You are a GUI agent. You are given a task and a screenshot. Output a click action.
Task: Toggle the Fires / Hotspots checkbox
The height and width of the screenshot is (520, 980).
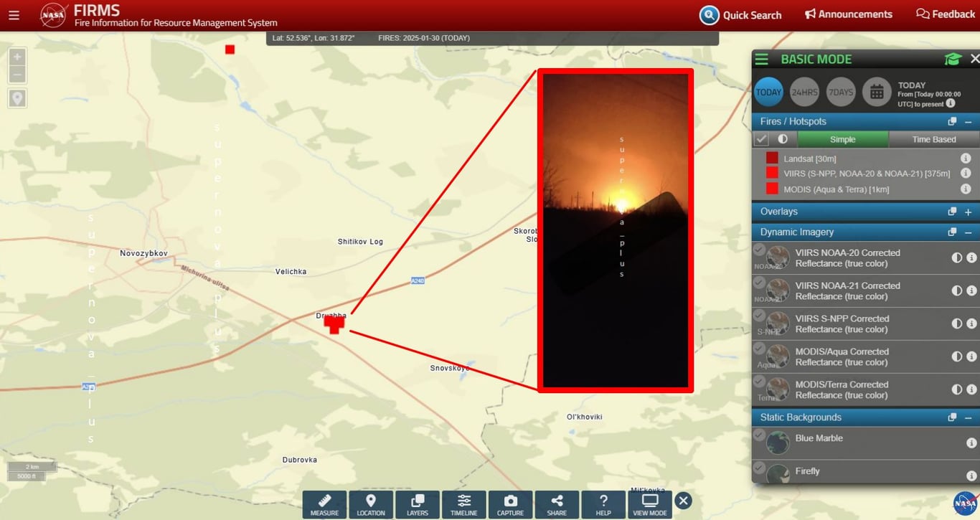761,139
